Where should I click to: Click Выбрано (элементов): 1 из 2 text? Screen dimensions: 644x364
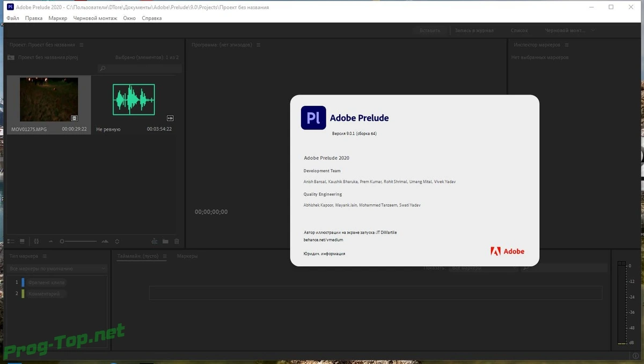[x=147, y=57]
